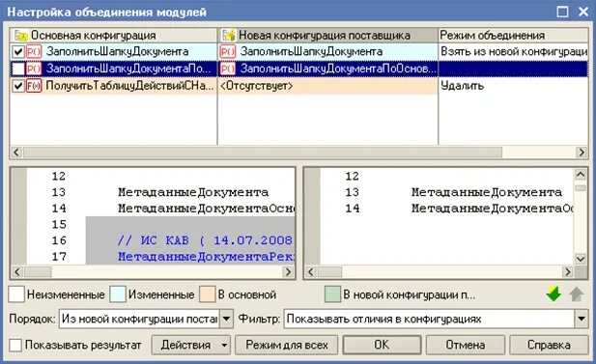Go to previous difference with gray up arrow
The height and width of the screenshot is (364, 596).
[x=577, y=294]
